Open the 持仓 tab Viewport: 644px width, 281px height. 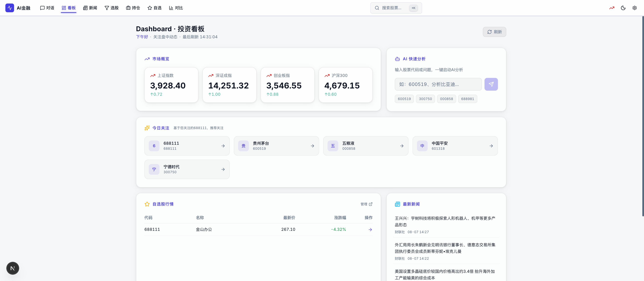133,8
